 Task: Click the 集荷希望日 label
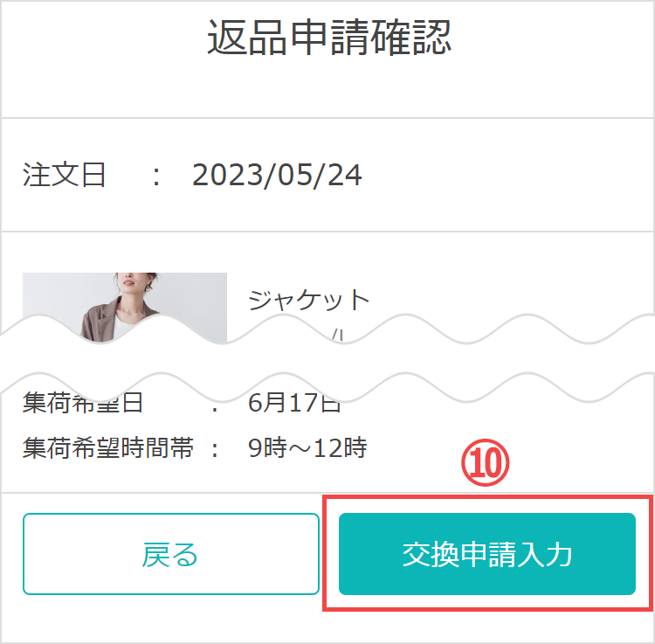tap(83, 403)
